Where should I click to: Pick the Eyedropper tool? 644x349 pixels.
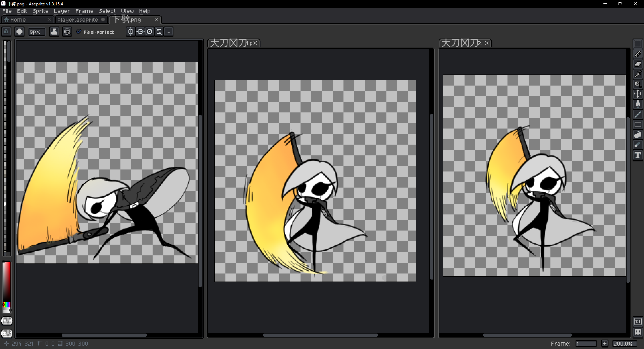click(x=638, y=74)
